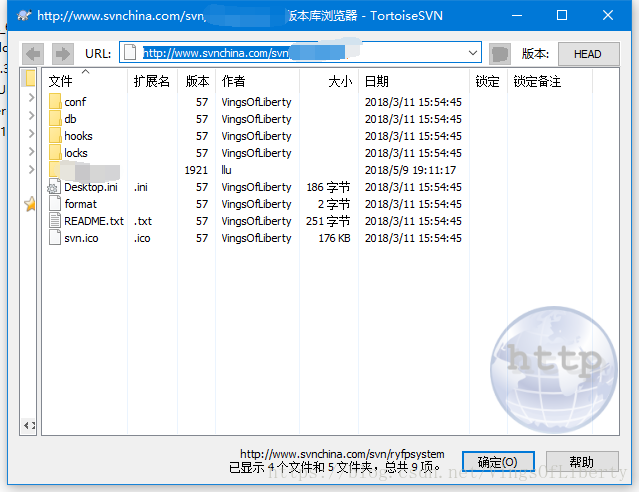This screenshot has width=639, height=492.
Task: Open help with the 帮助 button
Action: click(582, 462)
